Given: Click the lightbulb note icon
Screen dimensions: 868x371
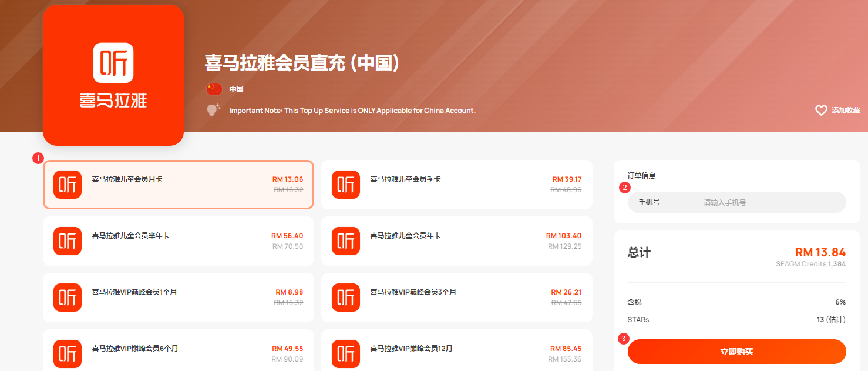Looking at the screenshot, I should point(214,110).
